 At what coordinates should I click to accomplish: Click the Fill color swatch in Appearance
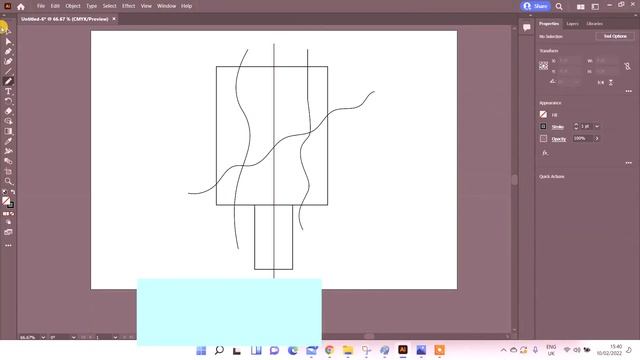pyautogui.click(x=543, y=115)
